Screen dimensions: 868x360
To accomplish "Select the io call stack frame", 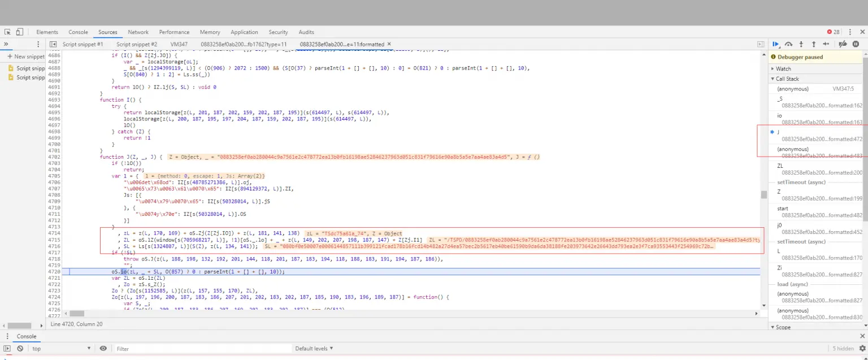I will click(x=815, y=119).
